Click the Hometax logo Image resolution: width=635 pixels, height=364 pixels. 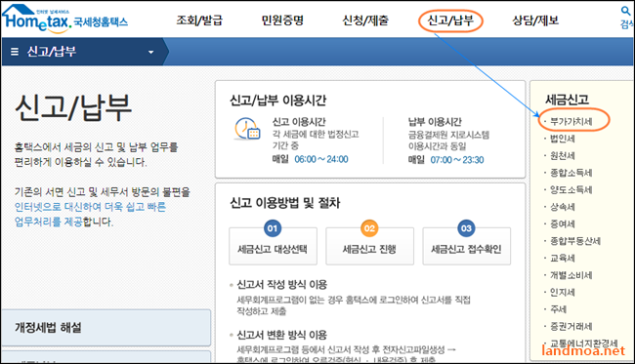pos(65,19)
